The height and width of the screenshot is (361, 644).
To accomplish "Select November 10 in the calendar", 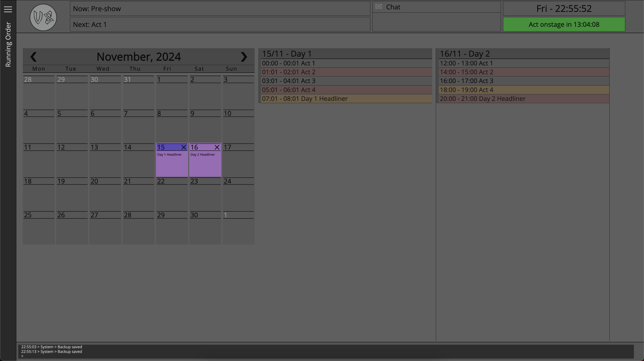I will (238, 126).
